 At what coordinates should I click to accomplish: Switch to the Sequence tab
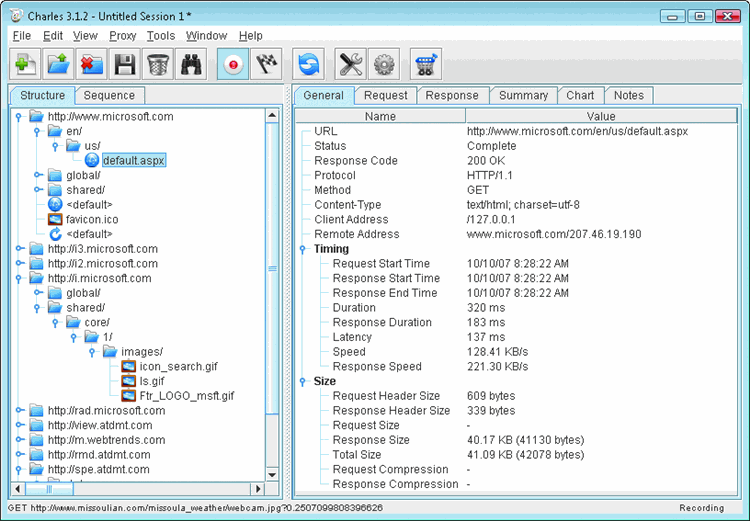pos(109,95)
